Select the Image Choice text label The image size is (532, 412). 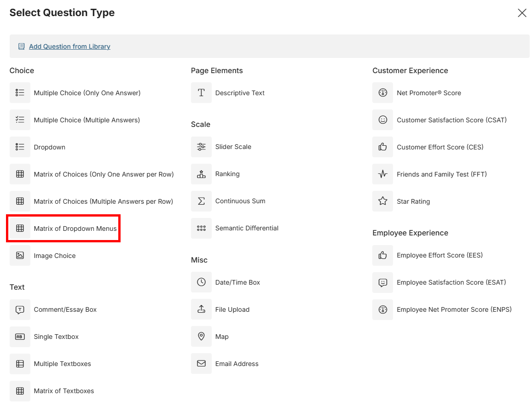[55, 256]
